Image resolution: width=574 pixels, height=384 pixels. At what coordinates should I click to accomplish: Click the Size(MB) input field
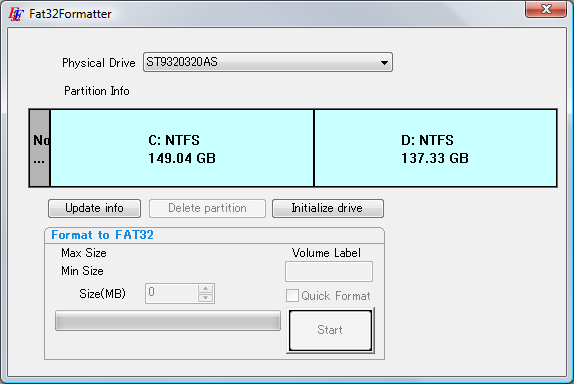point(172,293)
